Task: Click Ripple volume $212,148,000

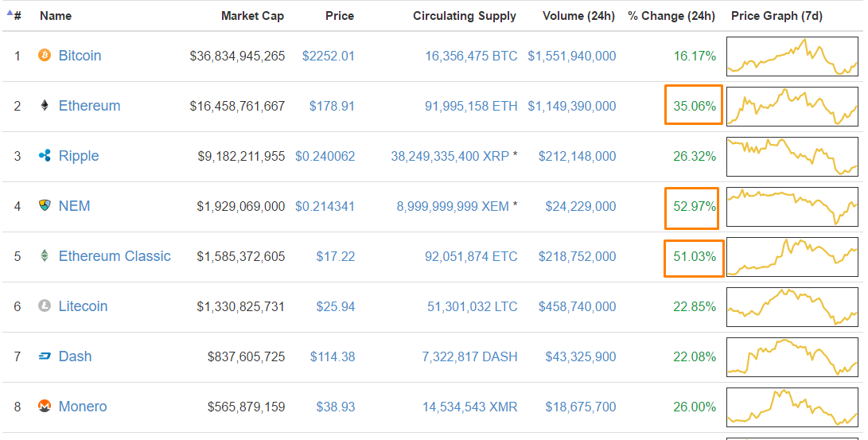Action: [x=578, y=157]
